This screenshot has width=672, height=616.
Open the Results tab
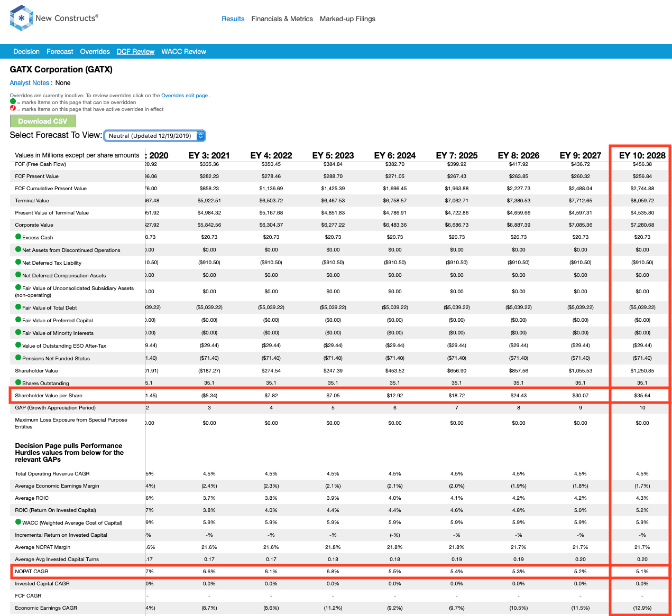point(233,18)
